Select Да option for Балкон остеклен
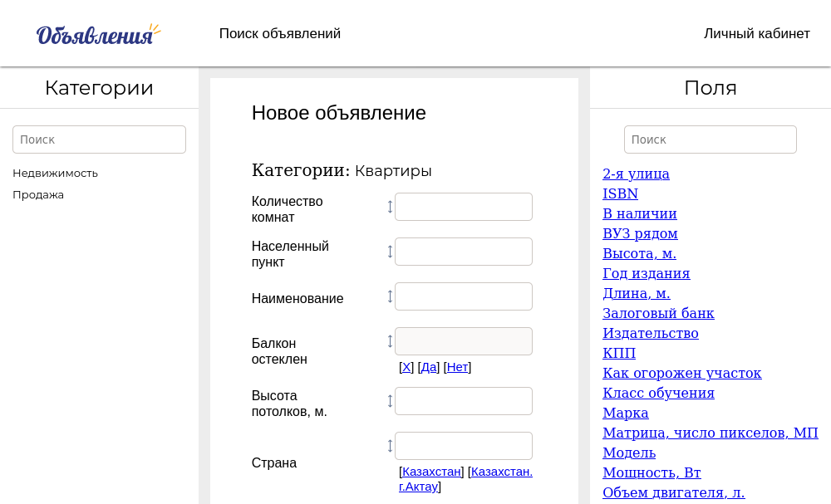This screenshot has width=831, height=504. (429, 367)
